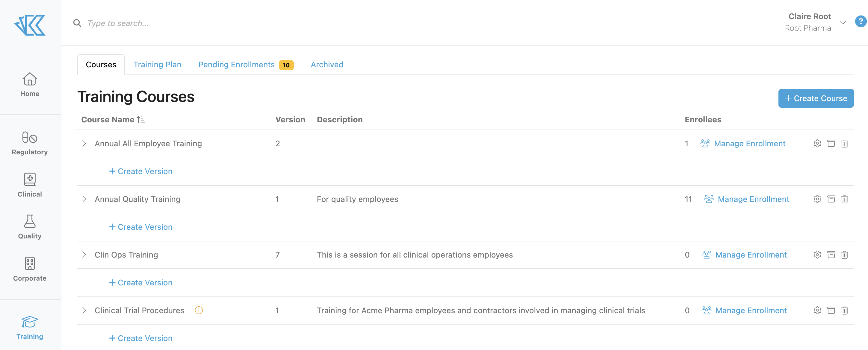Open the Corporate section
The image size is (868, 350).
[x=30, y=268]
